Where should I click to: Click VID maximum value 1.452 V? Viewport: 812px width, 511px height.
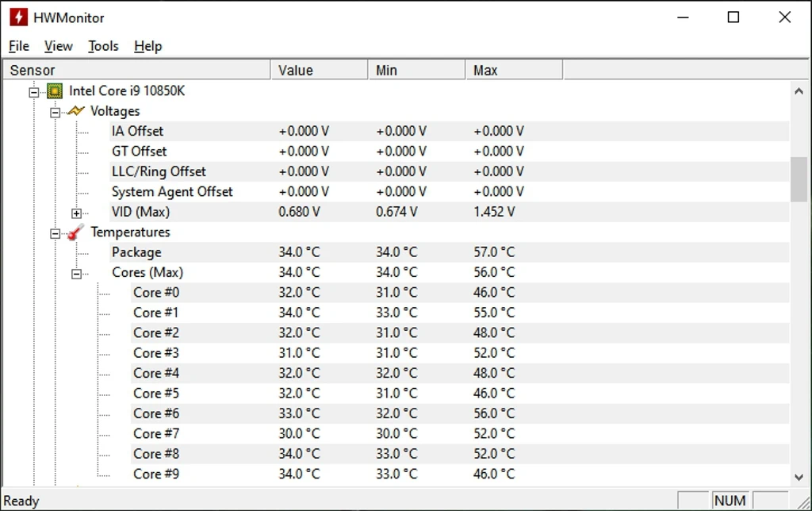[494, 212]
